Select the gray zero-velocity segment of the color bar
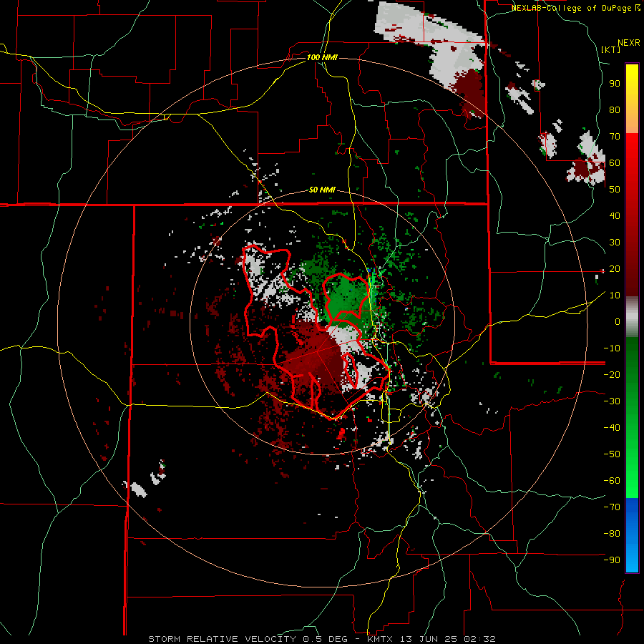Screen dimensions: 644x644 coord(632,316)
